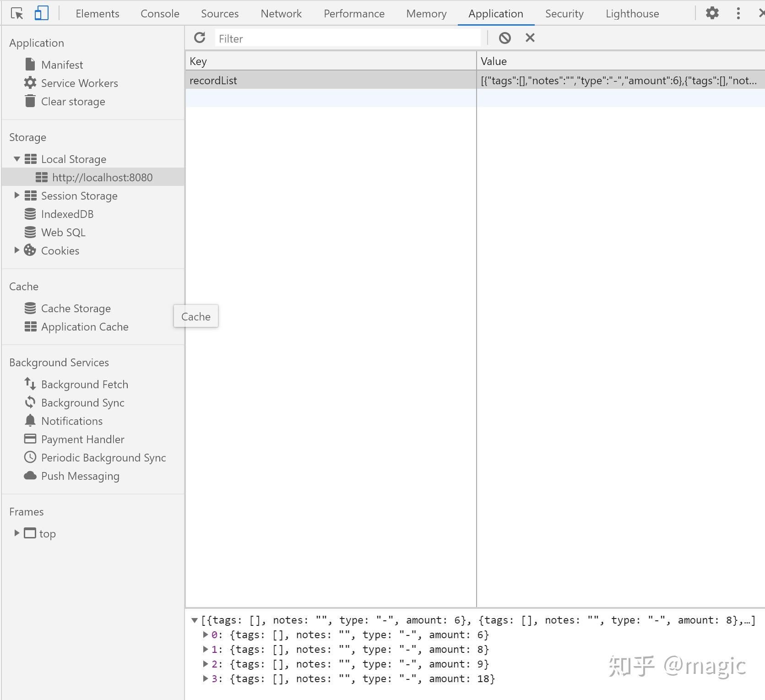Viewport: 765px width, 700px height.
Task: Switch to the Lighthouse tab
Action: pos(632,14)
